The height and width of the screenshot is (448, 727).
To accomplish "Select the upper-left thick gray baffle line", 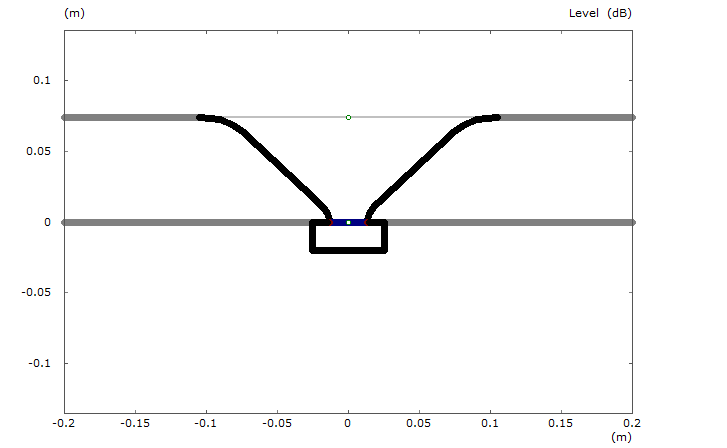I will [130, 117].
